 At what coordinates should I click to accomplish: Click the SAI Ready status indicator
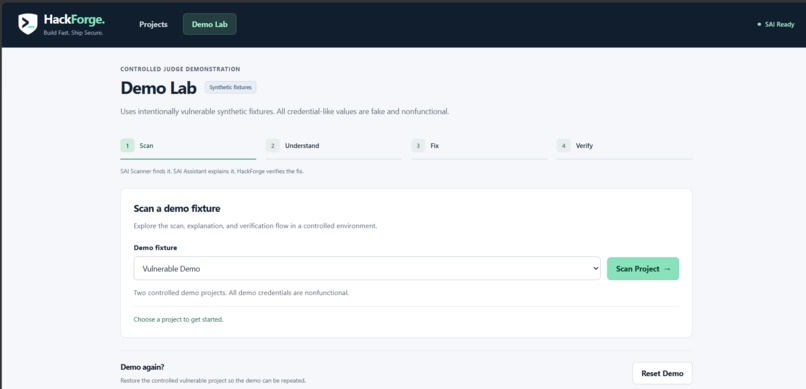point(776,24)
